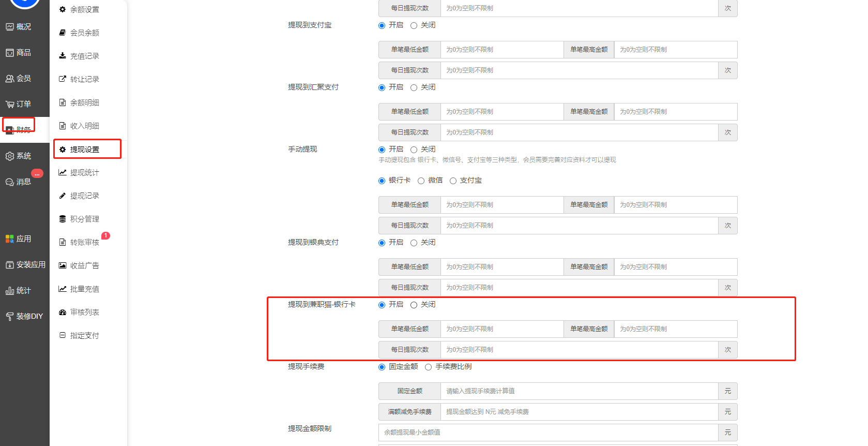Image resolution: width=868 pixels, height=446 pixels.
Task: Open the 消息 messages chat icon
Action: [x=10, y=182]
